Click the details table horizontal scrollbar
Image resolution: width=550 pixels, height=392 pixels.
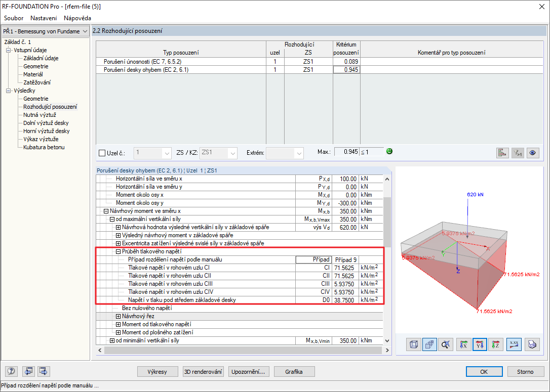[x=244, y=350]
